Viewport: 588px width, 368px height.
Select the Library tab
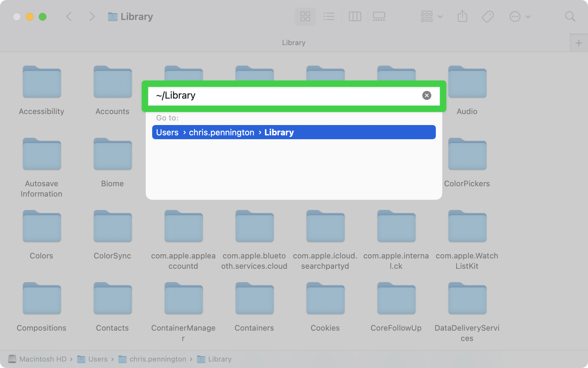(293, 43)
